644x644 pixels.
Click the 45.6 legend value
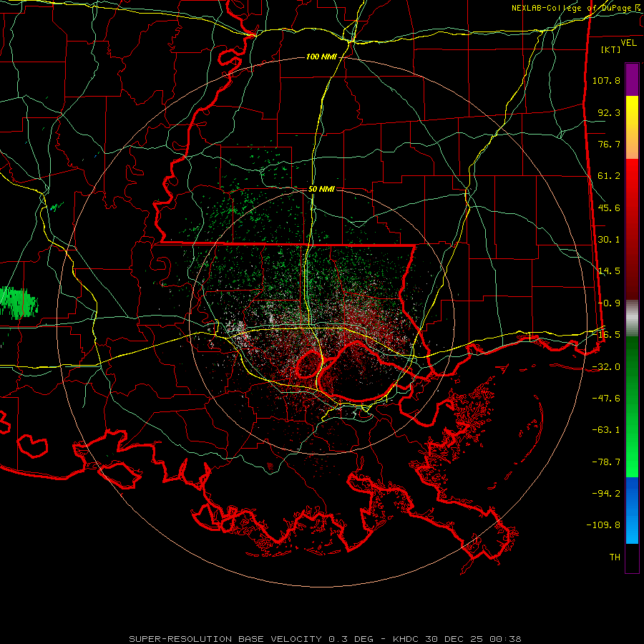(x=609, y=208)
